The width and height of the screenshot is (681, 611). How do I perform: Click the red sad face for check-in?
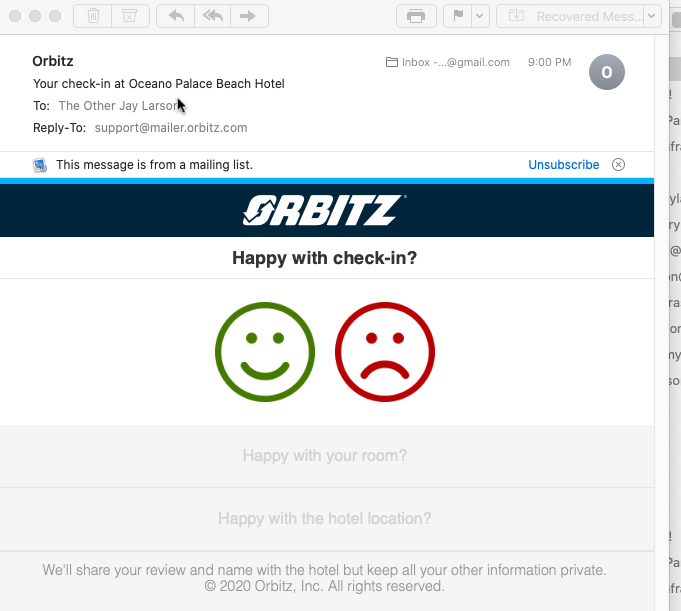pos(385,352)
